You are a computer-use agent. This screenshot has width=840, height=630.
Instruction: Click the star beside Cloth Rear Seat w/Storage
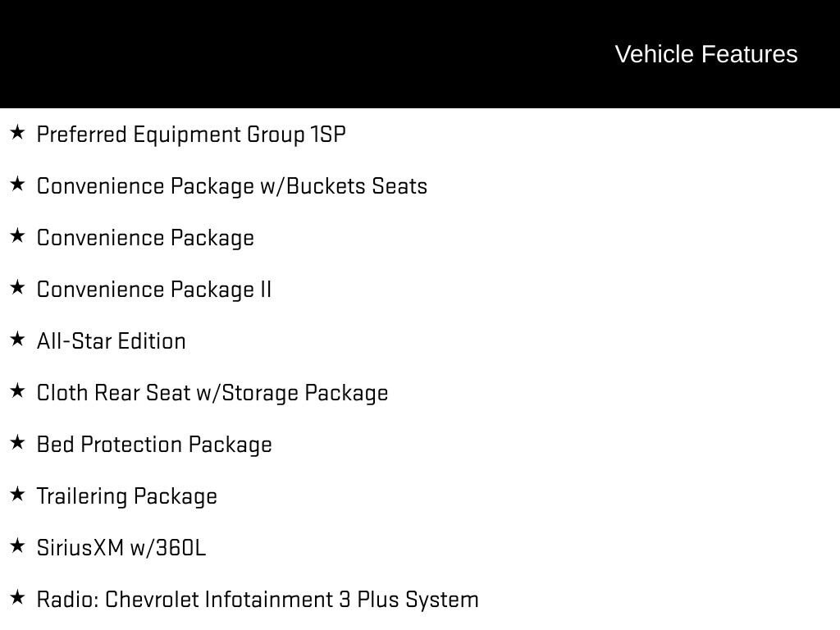pos(17,390)
